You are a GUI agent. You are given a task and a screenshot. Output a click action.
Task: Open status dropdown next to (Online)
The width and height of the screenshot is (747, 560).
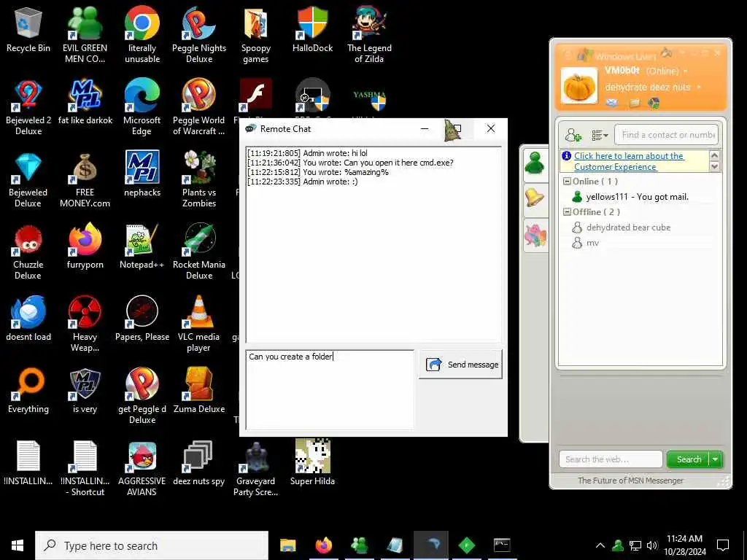[x=686, y=71]
